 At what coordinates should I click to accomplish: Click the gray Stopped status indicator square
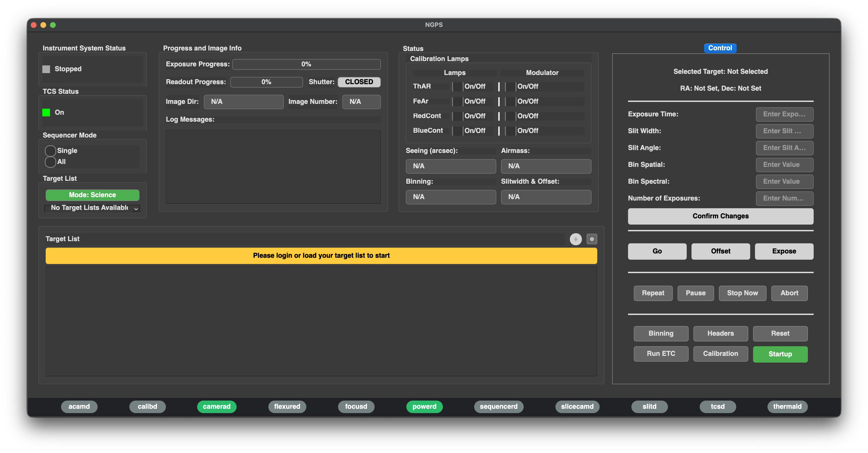46,69
